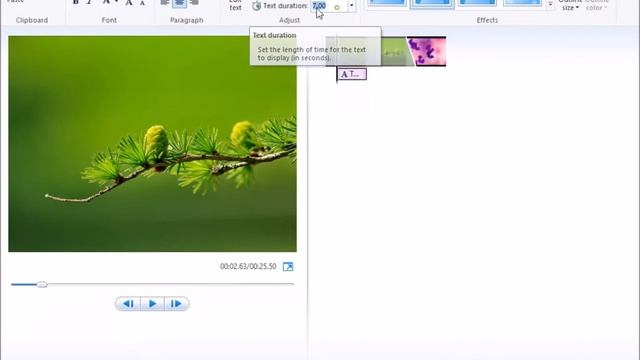Image resolution: width=640 pixels, height=360 pixels.
Task: Click the Edit text button
Action: click(235, 5)
